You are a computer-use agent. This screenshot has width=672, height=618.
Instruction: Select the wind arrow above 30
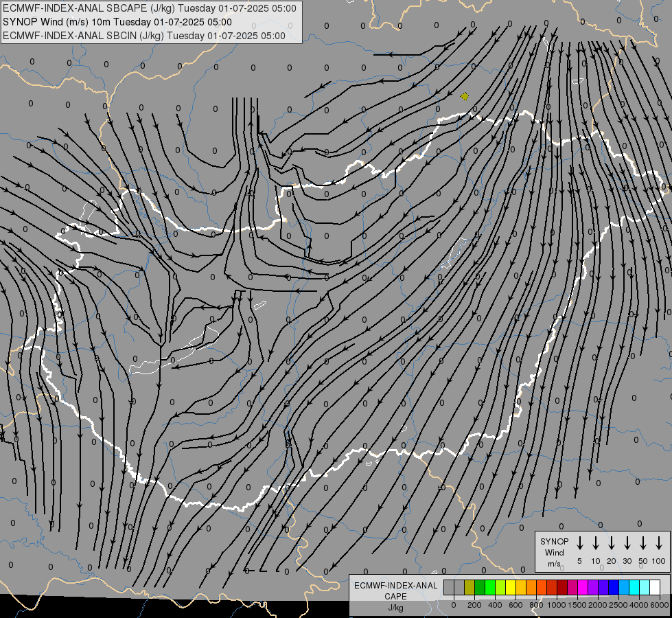(x=627, y=543)
